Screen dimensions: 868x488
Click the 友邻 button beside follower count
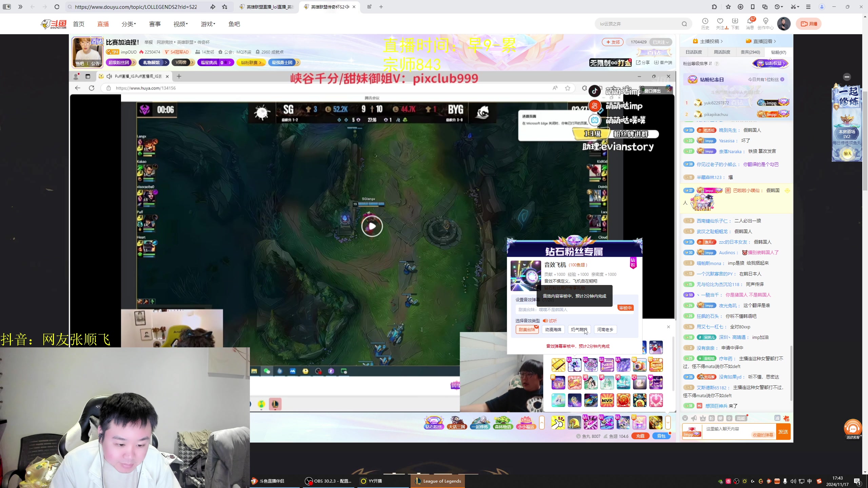point(613,42)
